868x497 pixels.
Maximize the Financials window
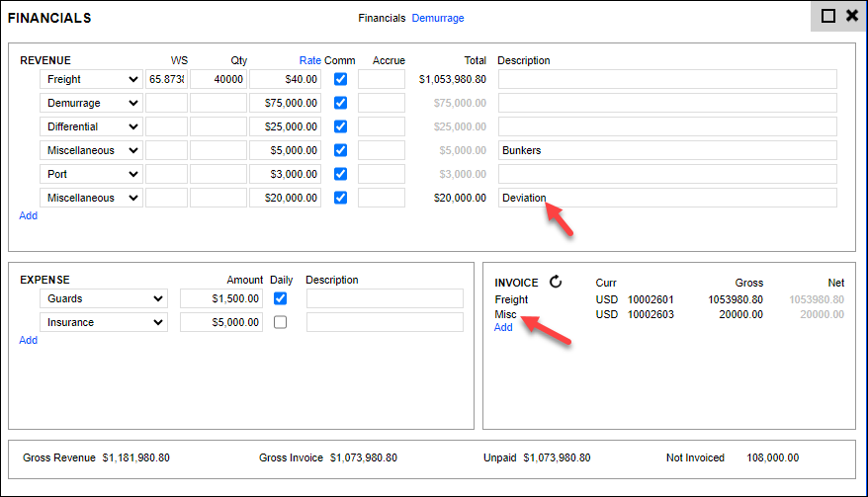(x=828, y=16)
